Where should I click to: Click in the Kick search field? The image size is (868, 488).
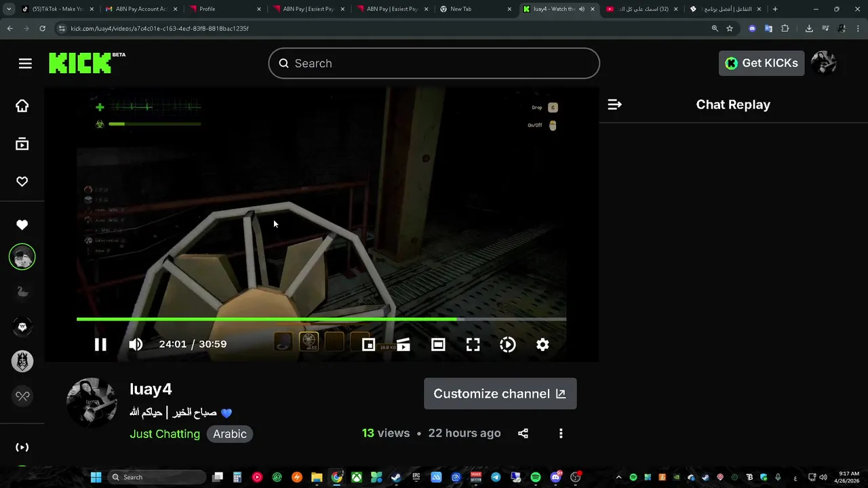[x=434, y=63]
